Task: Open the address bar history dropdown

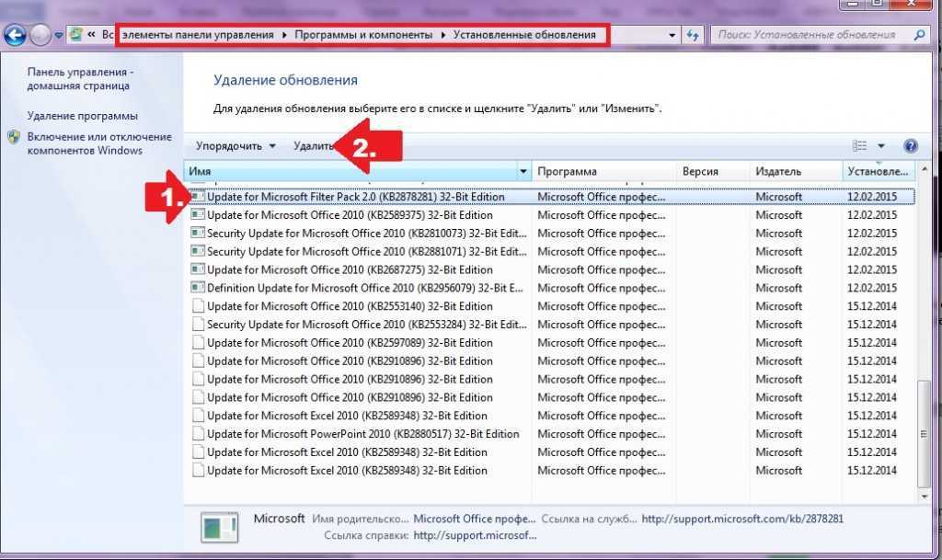Action: tap(672, 35)
